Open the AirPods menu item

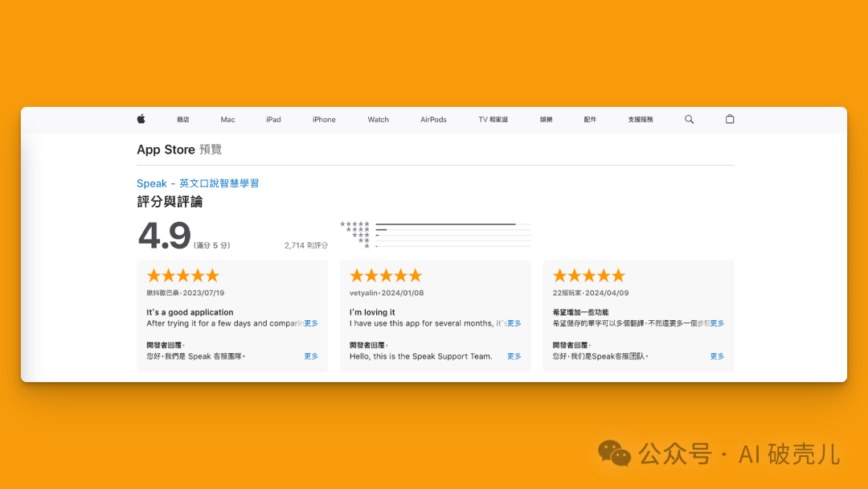(x=433, y=120)
